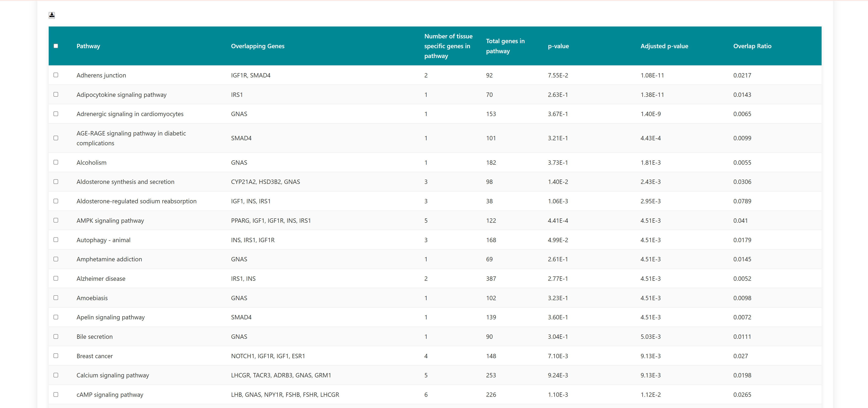Select the Alcoholism row checkbox
Image resolution: width=868 pixels, height=408 pixels.
56,162
